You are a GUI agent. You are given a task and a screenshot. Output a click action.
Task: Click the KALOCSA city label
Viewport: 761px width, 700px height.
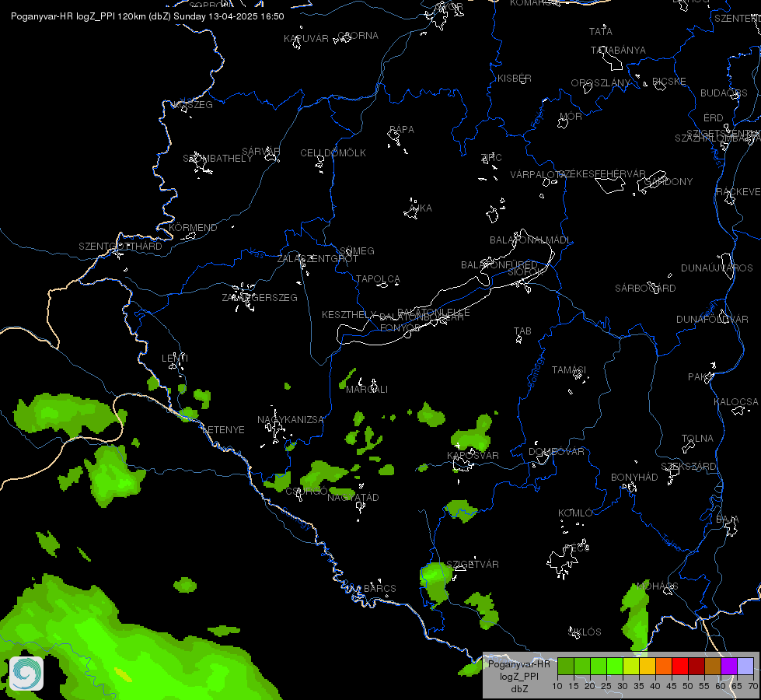click(x=736, y=402)
